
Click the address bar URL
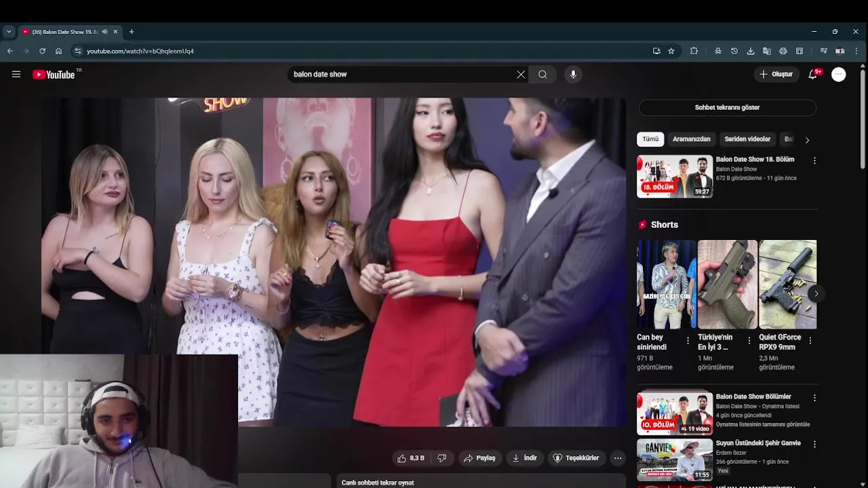coord(140,51)
